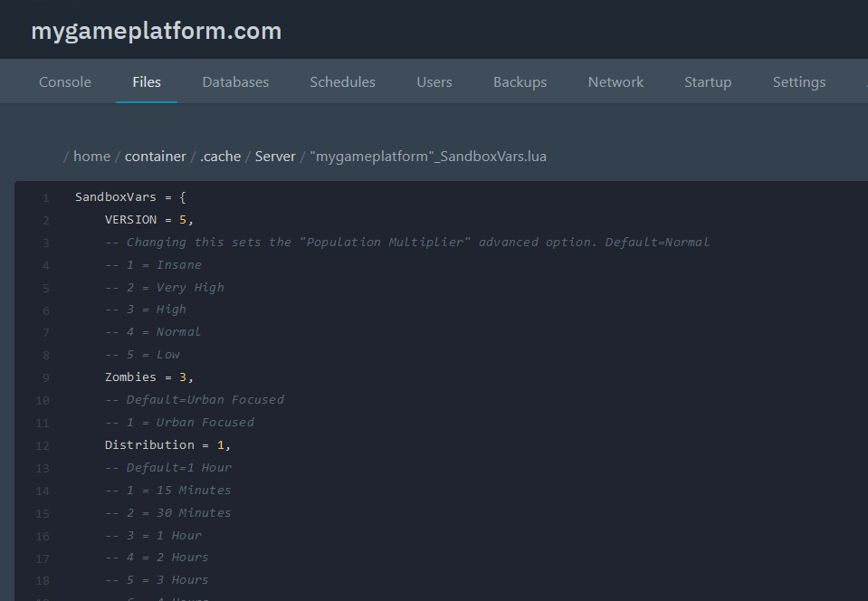Click the '-- 1 = 15 Minutes' comment

pyautogui.click(x=167, y=491)
